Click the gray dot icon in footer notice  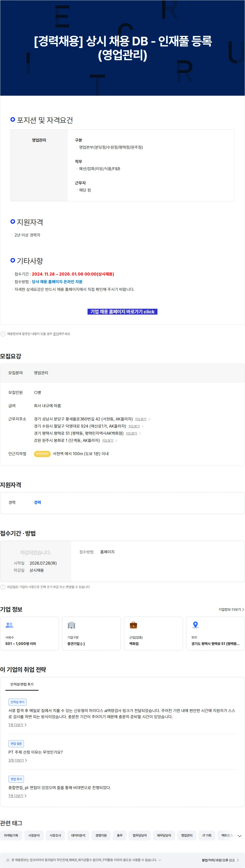pos(8,860)
